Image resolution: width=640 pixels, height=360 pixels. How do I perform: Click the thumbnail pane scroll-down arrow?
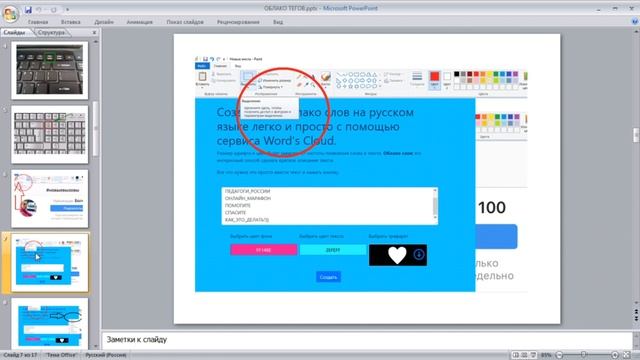[96, 347]
